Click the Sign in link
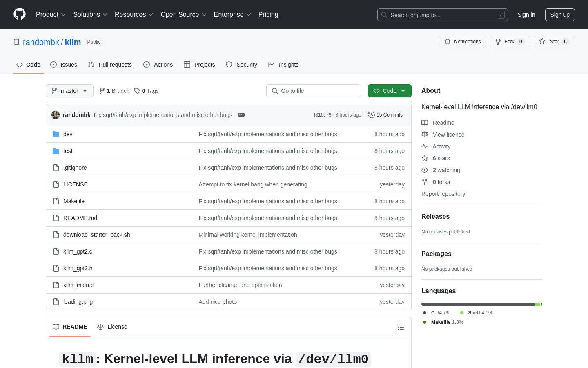 [x=526, y=15]
